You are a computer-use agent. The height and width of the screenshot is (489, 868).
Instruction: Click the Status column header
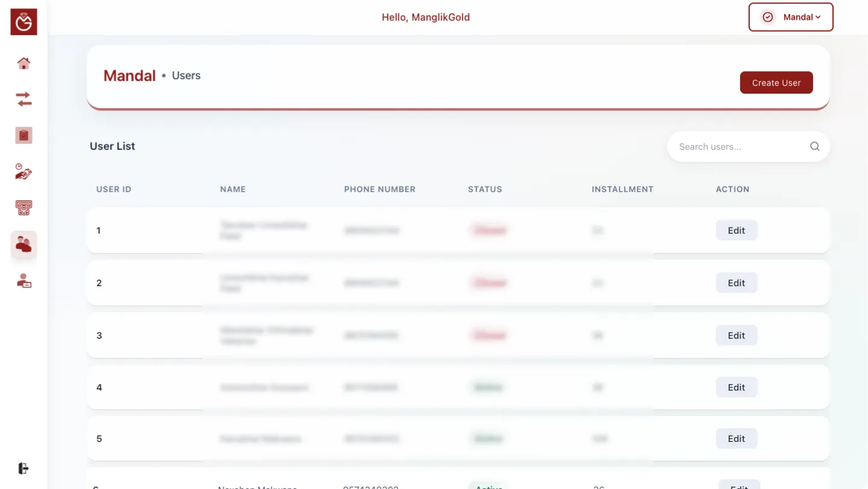484,190
